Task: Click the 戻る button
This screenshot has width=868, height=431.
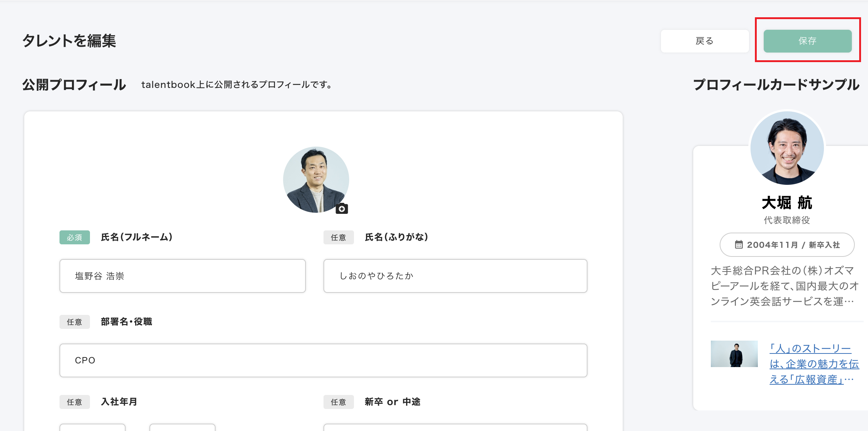Action: click(705, 41)
